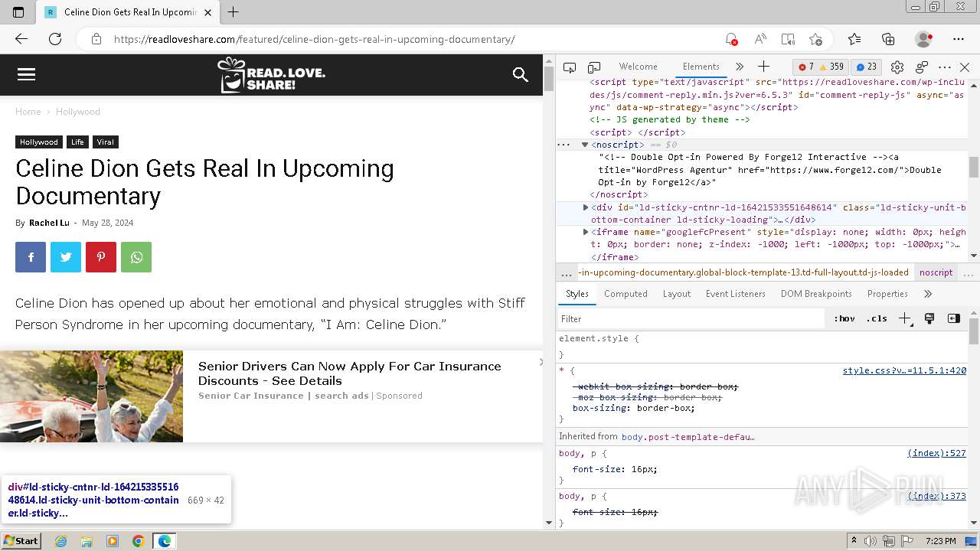This screenshot has width=980, height=551.
Task: Share article via WhatsApp
Action: tap(136, 257)
